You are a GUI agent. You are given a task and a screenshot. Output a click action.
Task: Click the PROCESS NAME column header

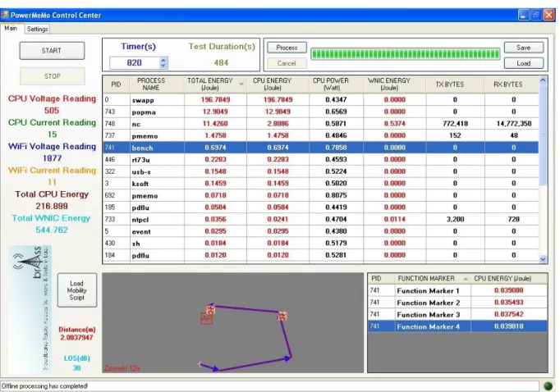(x=157, y=84)
